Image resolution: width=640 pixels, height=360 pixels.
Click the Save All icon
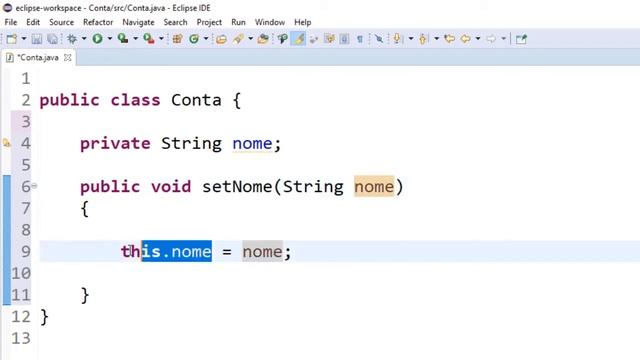pos(52,39)
